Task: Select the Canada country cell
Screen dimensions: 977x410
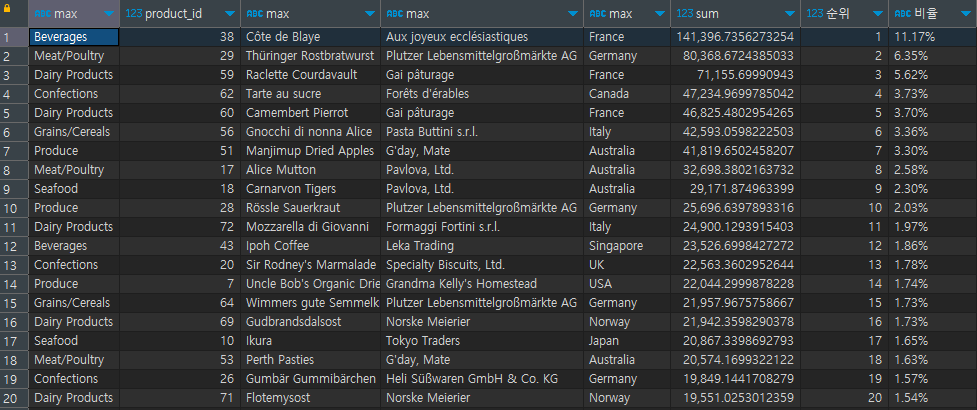Action: [627, 94]
